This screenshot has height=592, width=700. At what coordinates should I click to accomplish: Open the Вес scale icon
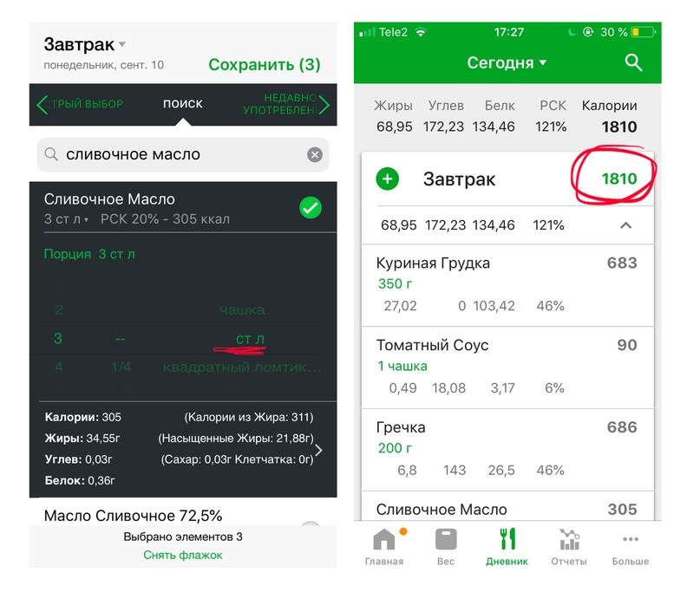446,539
